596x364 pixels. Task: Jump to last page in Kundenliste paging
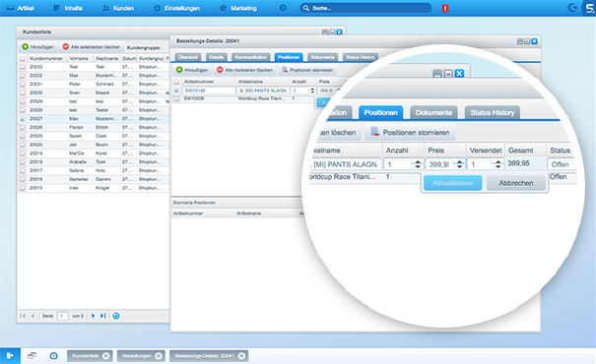(x=103, y=316)
